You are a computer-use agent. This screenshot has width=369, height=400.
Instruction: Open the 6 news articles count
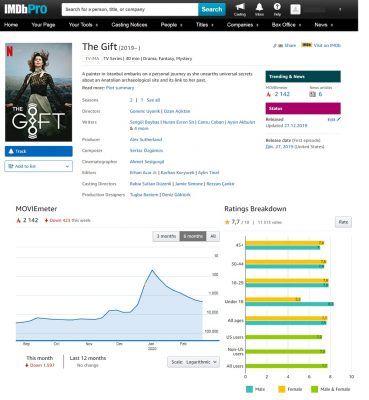click(320, 94)
